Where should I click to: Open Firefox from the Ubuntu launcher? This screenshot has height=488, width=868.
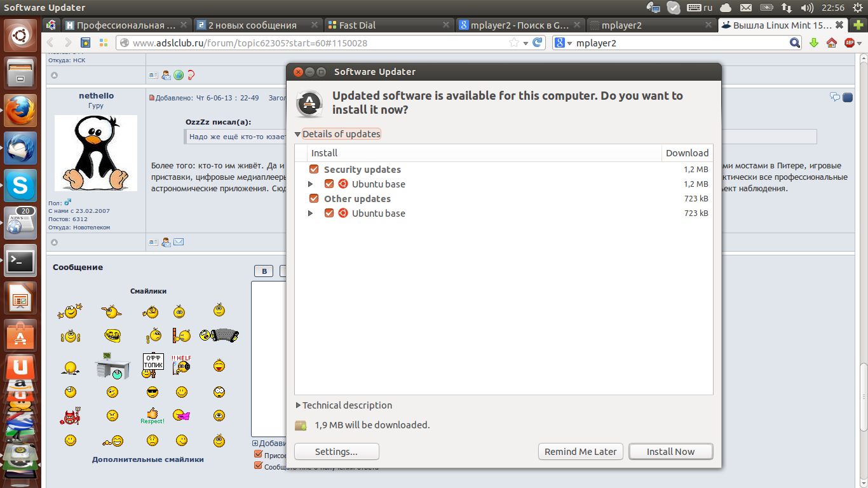point(20,112)
